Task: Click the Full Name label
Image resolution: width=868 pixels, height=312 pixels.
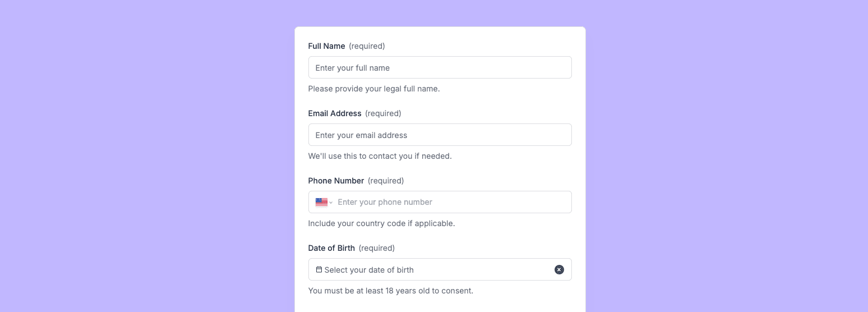Action: point(326,46)
